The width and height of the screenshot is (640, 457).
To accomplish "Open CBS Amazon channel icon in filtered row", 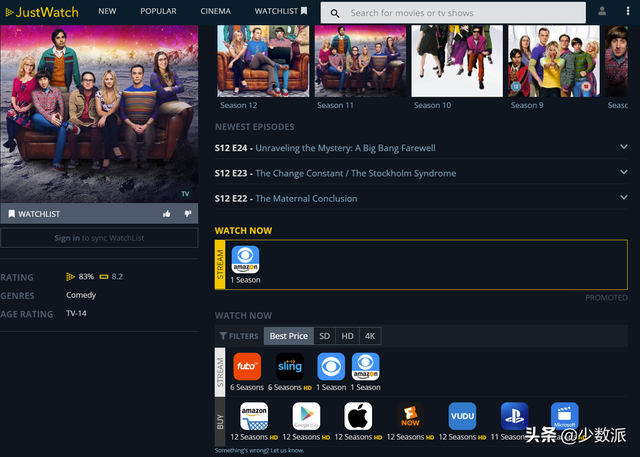I will coord(366,366).
